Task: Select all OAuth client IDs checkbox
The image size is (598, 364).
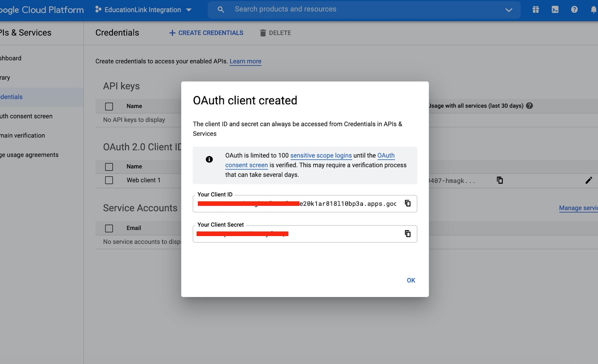Action: point(109,167)
